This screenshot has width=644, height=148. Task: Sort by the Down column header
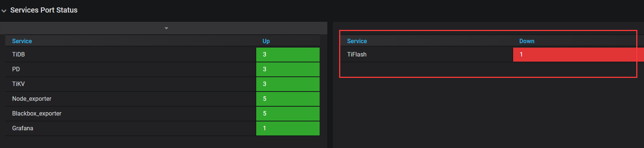coord(527,41)
